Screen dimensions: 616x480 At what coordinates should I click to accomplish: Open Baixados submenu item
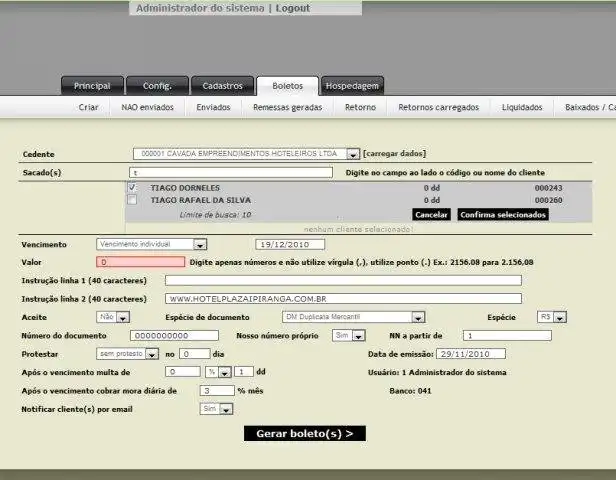(590, 107)
